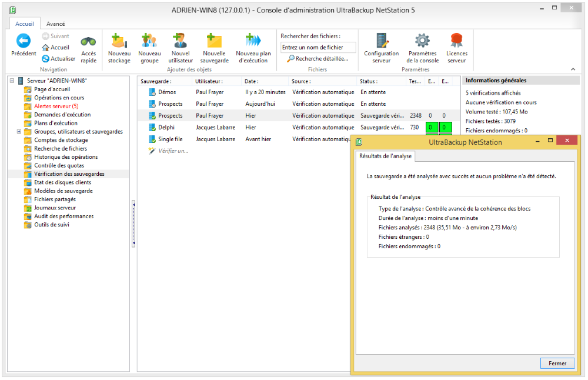This screenshot has height=380, width=588.
Task: Click the file name search field
Action: pyautogui.click(x=318, y=47)
